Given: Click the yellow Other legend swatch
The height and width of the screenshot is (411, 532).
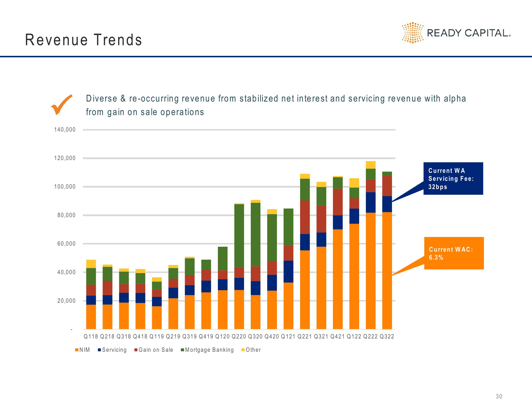Looking at the screenshot, I should [x=243, y=350].
